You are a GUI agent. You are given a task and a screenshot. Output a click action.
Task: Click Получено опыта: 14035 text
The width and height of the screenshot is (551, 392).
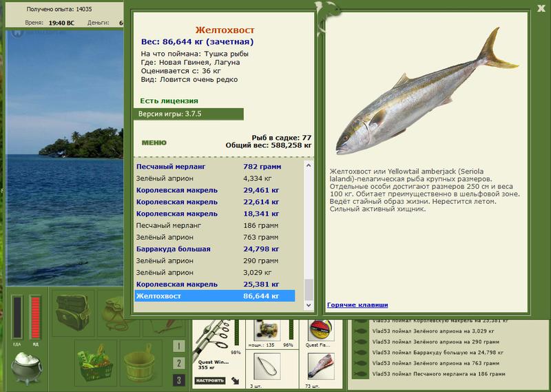click(x=59, y=9)
